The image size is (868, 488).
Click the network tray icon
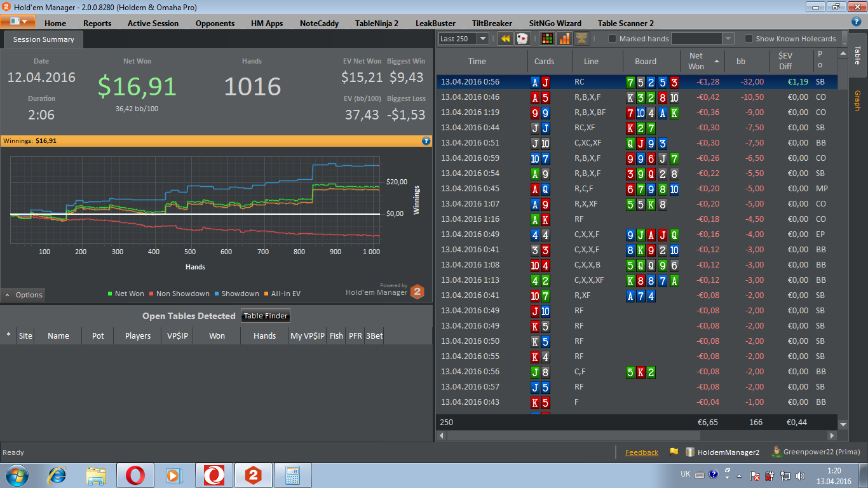(785, 475)
